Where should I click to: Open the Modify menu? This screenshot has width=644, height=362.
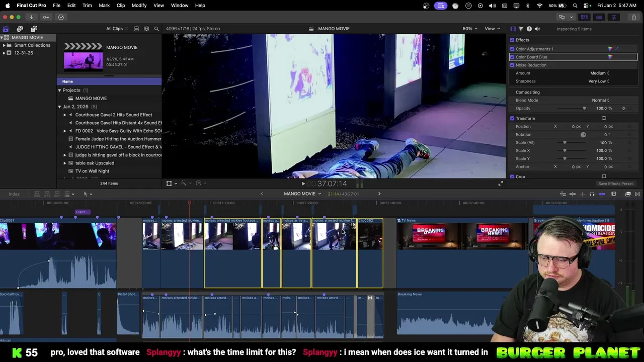(139, 6)
